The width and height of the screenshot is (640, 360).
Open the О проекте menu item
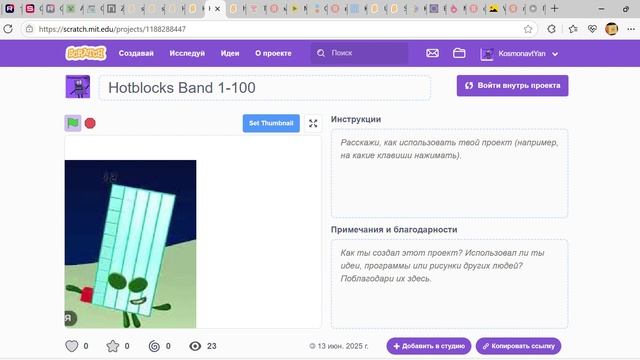[273, 53]
